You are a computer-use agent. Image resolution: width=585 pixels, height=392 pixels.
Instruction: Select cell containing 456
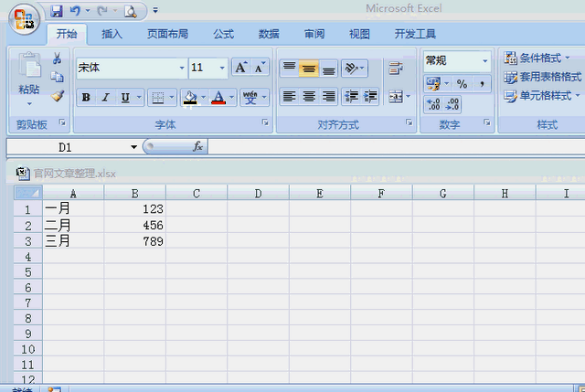pyautogui.click(x=134, y=226)
